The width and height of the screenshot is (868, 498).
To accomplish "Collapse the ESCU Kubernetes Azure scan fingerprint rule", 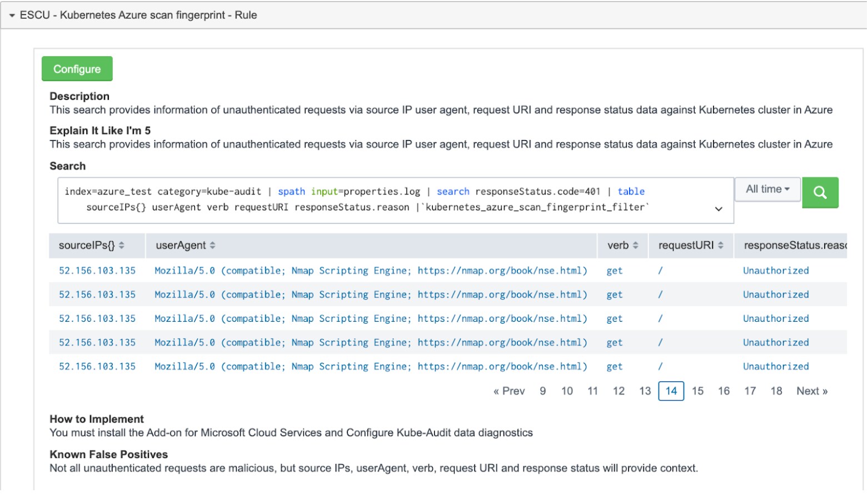I will 12,16.
